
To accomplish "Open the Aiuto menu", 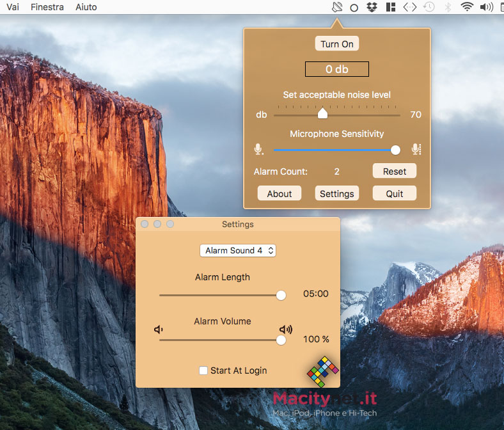I will click(86, 7).
